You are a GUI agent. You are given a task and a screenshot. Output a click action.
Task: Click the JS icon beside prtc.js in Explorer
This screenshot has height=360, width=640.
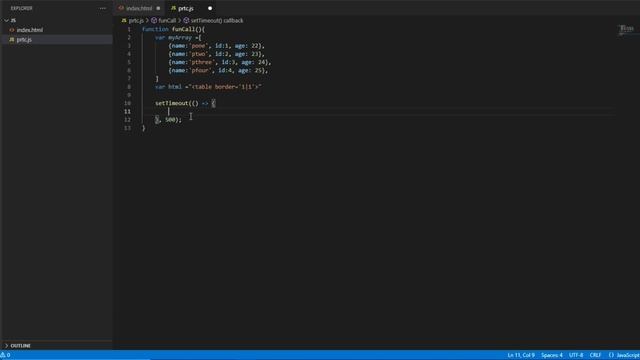(12, 40)
